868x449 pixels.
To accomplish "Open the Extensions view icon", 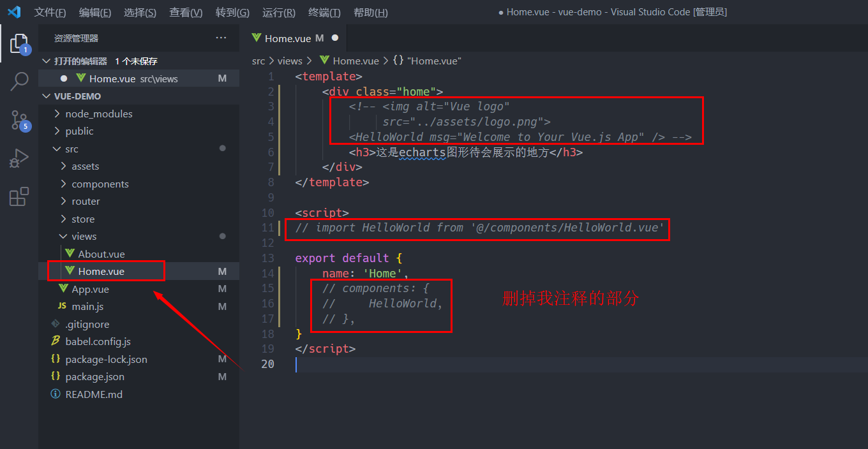I will click(19, 196).
